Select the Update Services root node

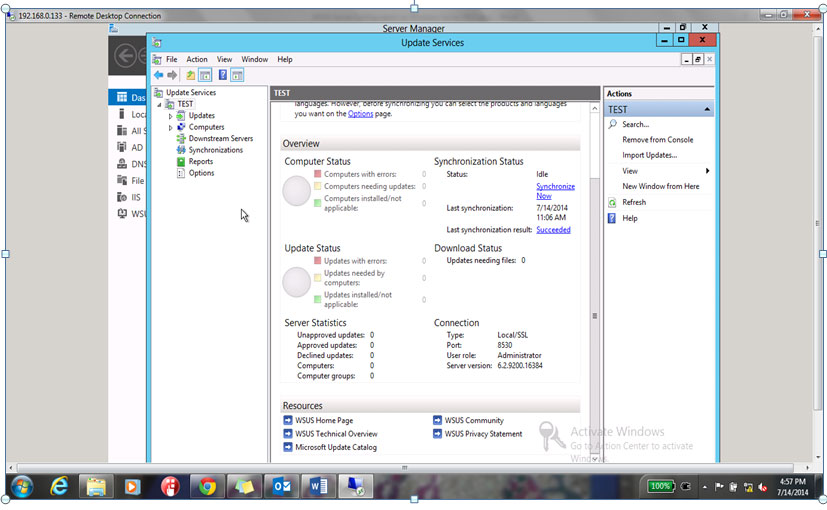click(191, 92)
